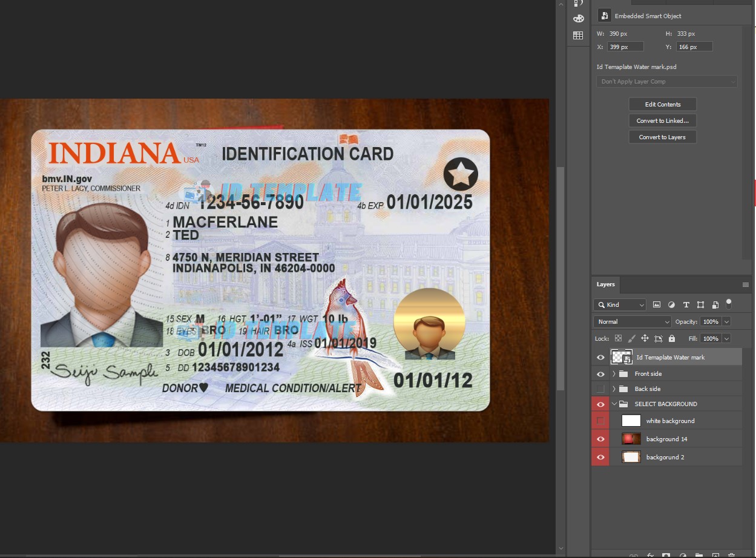Click the Back side folder icon
Screen dimensions: 756x558
click(x=623, y=389)
